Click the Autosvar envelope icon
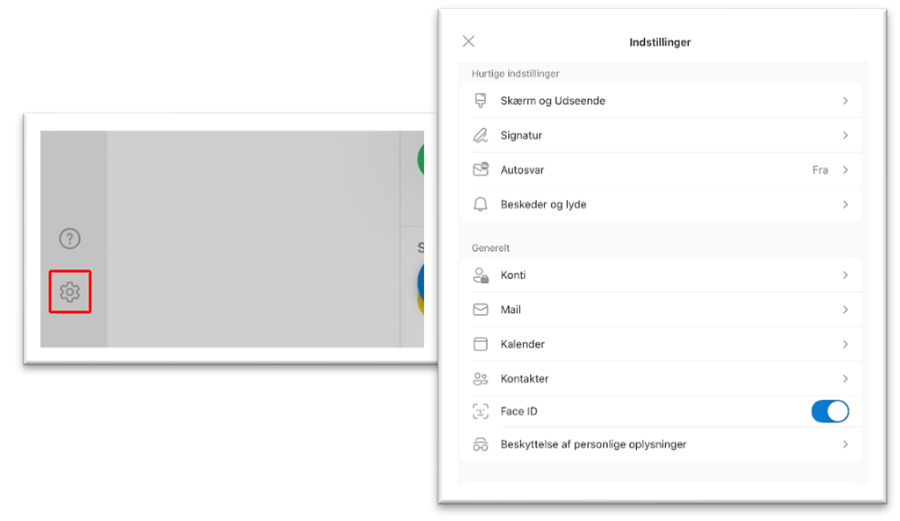 [x=481, y=170]
